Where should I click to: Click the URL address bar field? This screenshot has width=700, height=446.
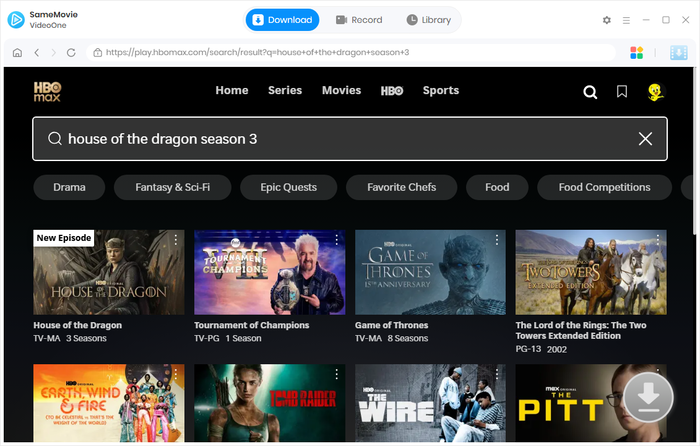[x=350, y=53]
